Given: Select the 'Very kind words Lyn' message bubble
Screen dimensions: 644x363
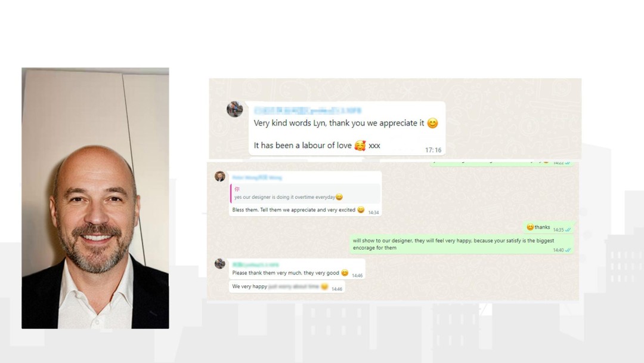Looking at the screenshot, I should (x=347, y=128).
